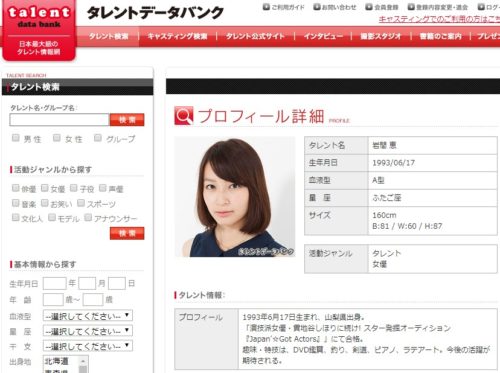Enable the 音楽 genre checkbox

(x=15, y=203)
